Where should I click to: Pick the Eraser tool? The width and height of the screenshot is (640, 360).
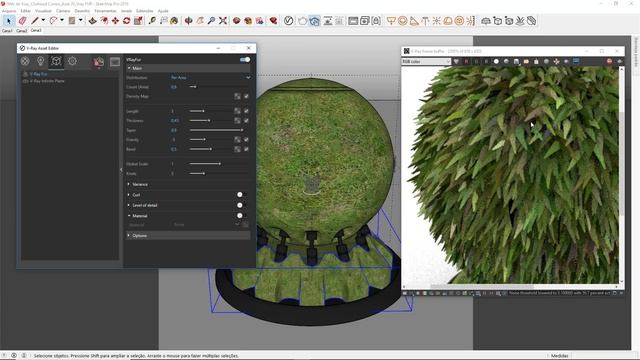click(22, 20)
